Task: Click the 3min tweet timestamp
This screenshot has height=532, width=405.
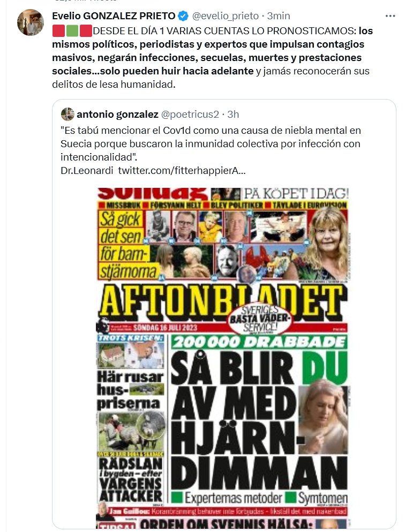Action: (x=279, y=16)
